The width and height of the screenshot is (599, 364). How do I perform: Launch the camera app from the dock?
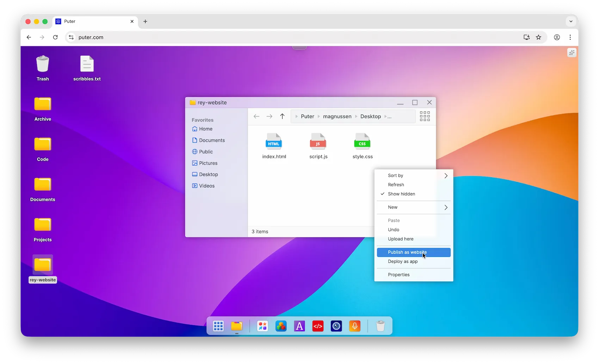click(336, 326)
